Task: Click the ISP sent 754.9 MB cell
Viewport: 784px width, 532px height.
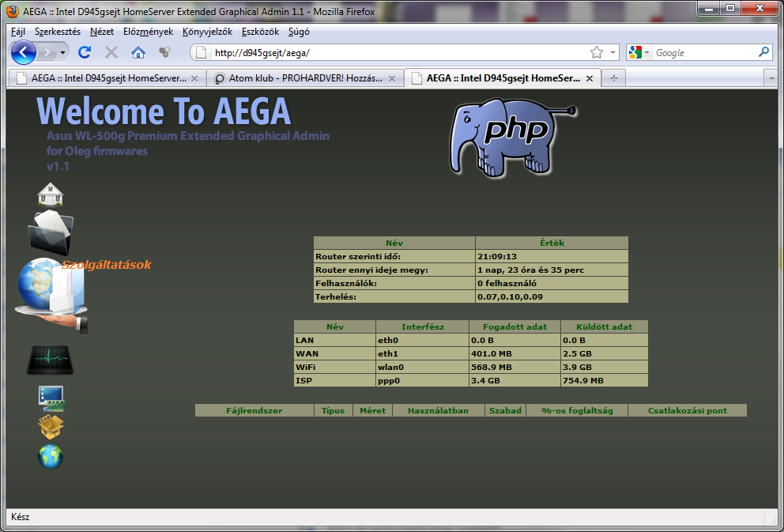Action: [x=605, y=380]
